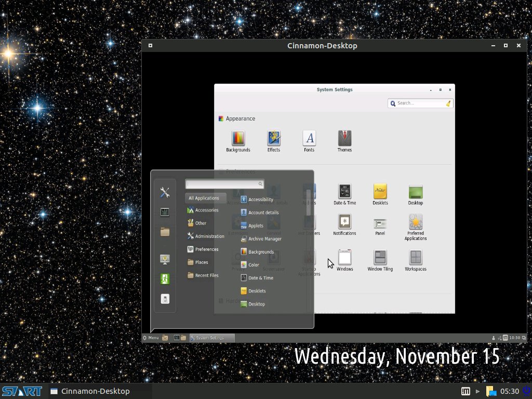Open the Themes settings icon

tap(344, 141)
